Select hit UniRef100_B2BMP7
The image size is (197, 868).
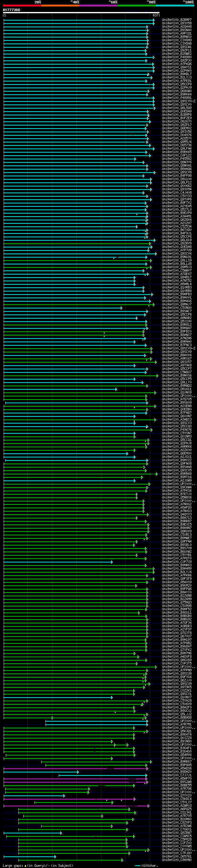pyautogui.click(x=176, y=20)
